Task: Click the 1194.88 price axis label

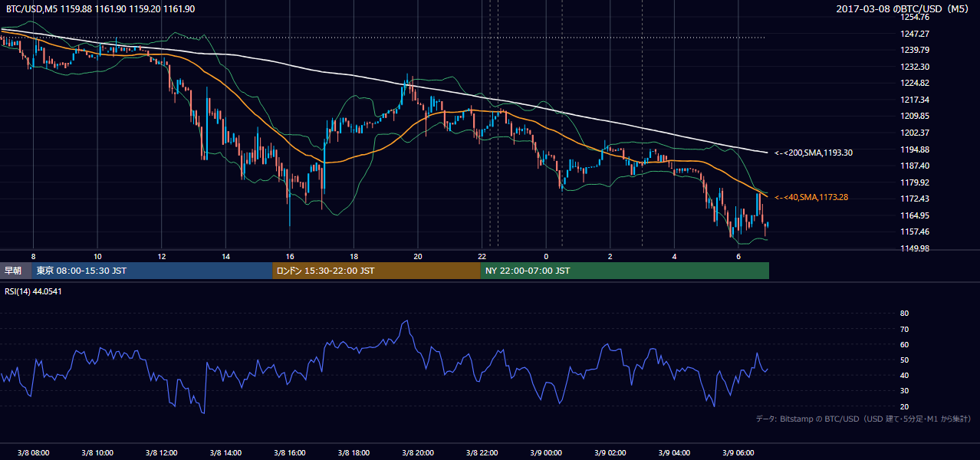Action: (915, 149)
